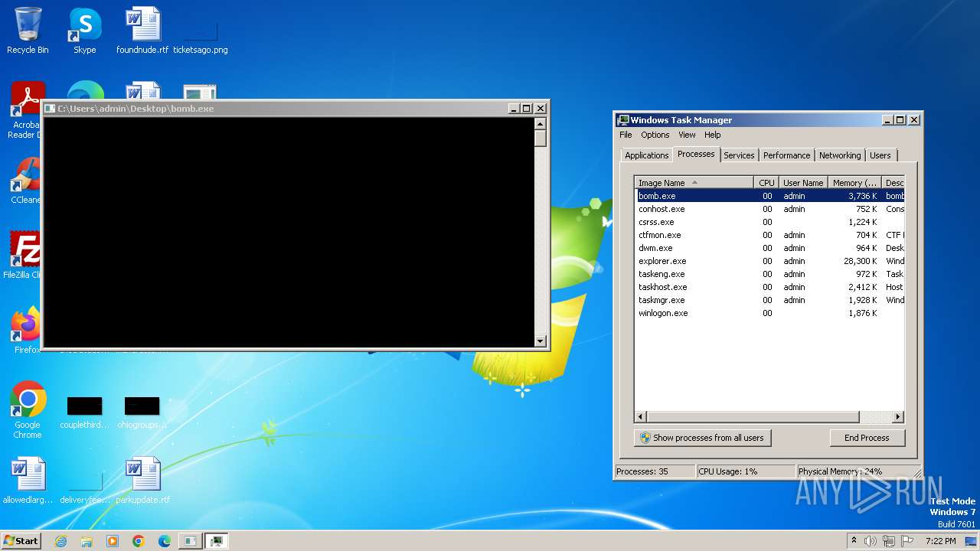Switch to the Services tab
980x551 pixels.
tap(739, 155)
